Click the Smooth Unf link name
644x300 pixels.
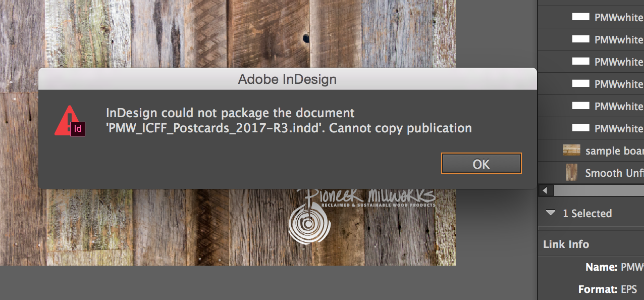click(614, 173)
